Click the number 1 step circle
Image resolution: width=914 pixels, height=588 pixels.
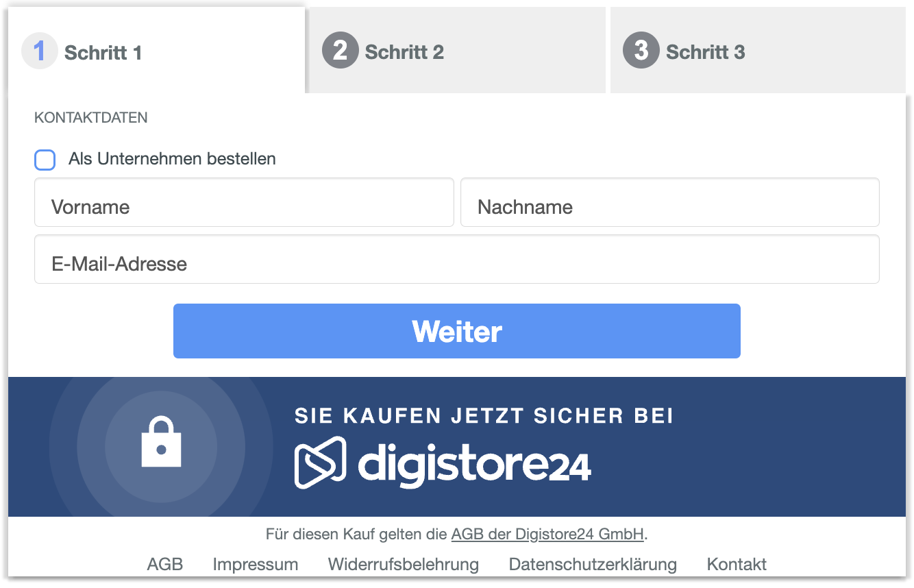click(40, 51)
